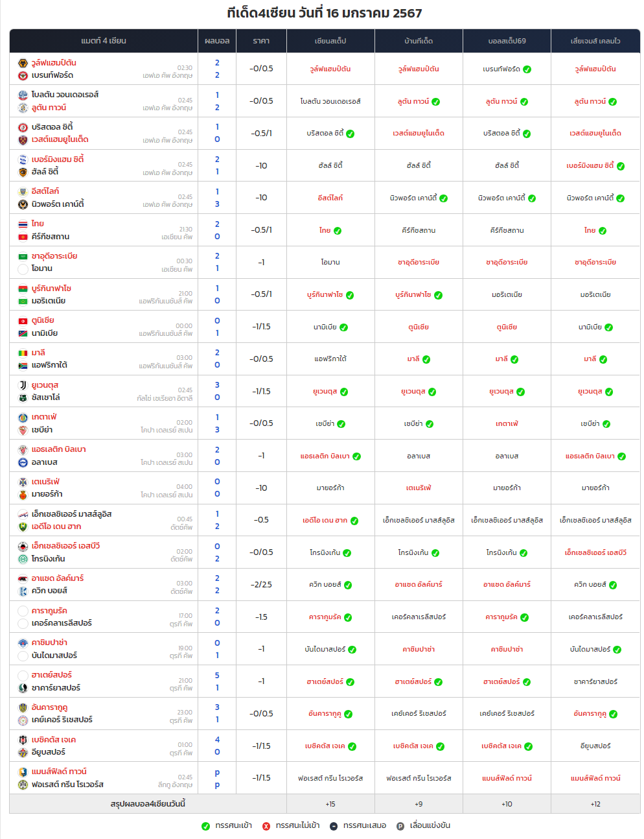Click the legend label 'ทรรศนะเสมอ'
The image size is (644, 839).
(365, 825)
